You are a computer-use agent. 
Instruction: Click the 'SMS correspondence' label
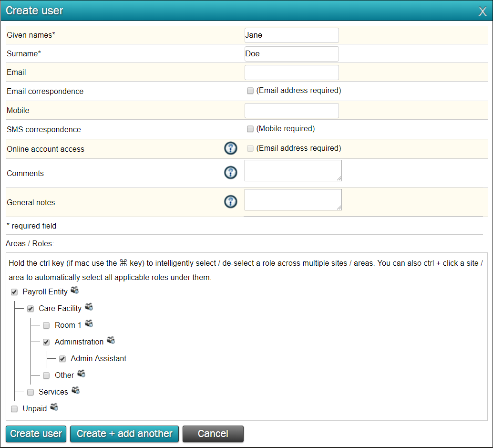[44, 129]
